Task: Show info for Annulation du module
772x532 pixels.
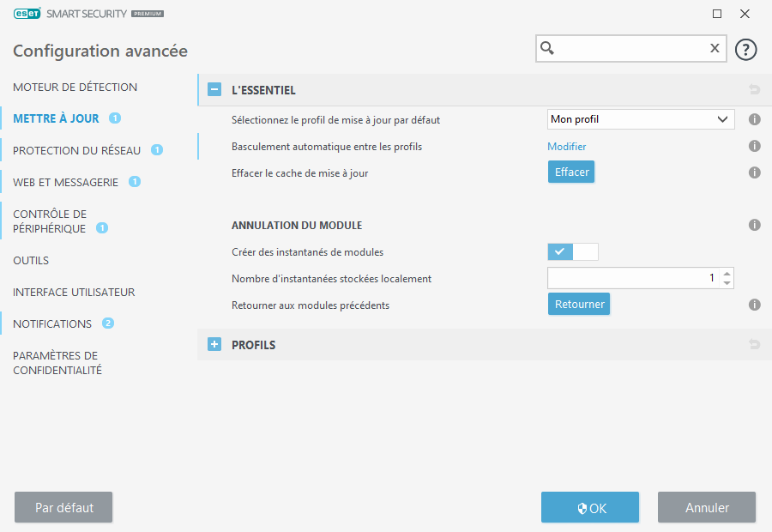Action: pyautogui.click(x=754, y=225)
